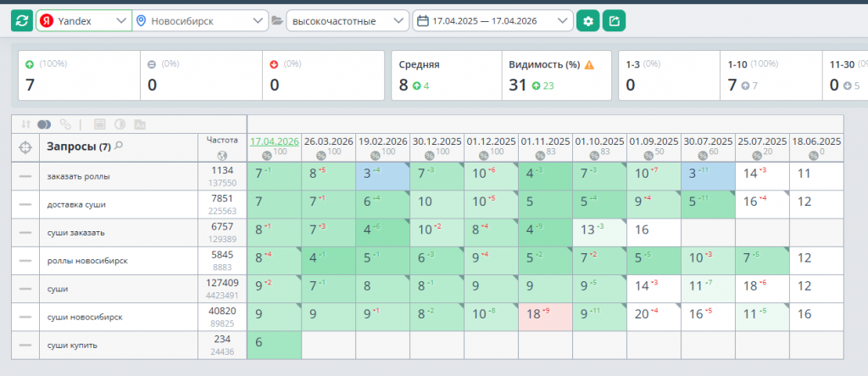The width and height of the screenshot is (868, 376).
Task: Select the query роллы новосибирск
Action: click(x=87, y=261)
